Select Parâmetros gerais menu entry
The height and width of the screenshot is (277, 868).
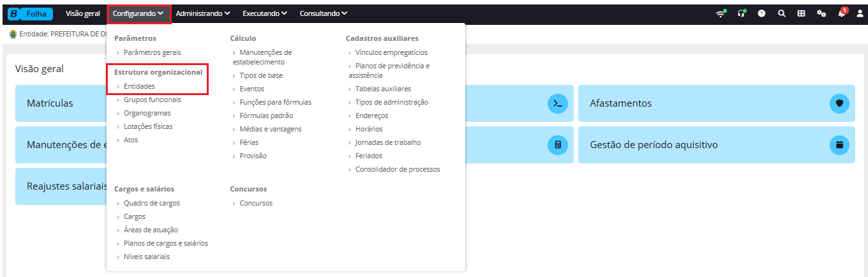153,52
